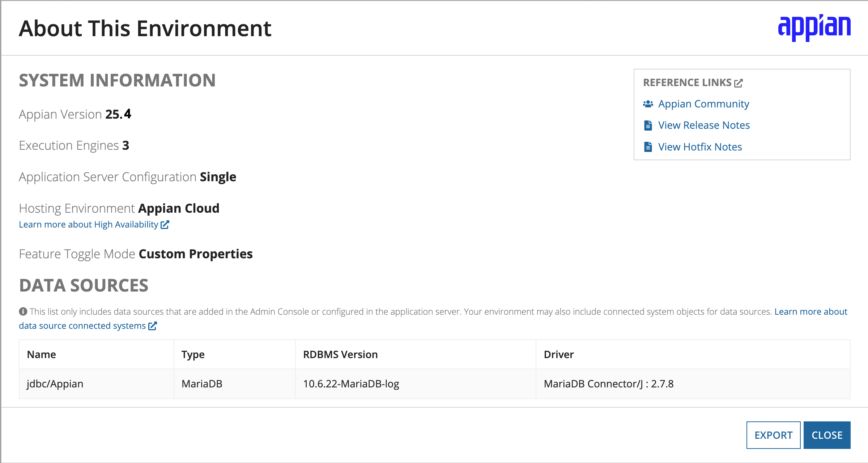
Task: Select the MariaDB type cell
Action: [235, 384]
